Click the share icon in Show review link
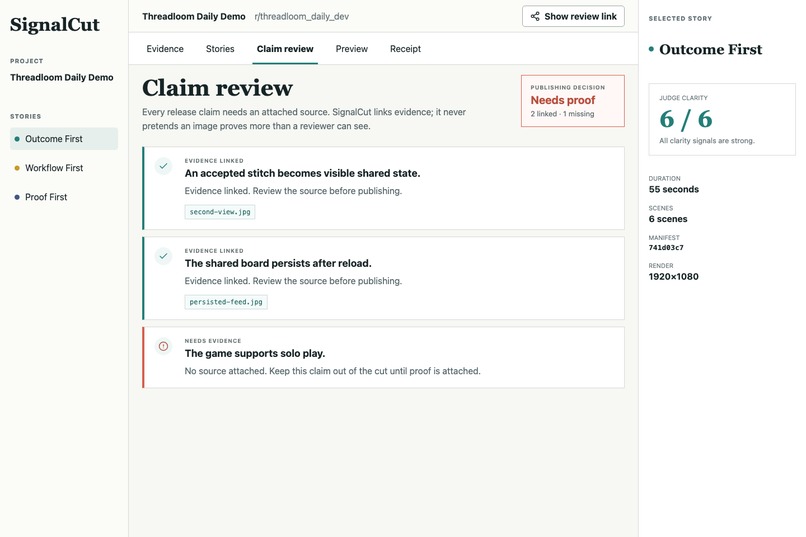This screenshot has width=806, height=537. (535, 16)
